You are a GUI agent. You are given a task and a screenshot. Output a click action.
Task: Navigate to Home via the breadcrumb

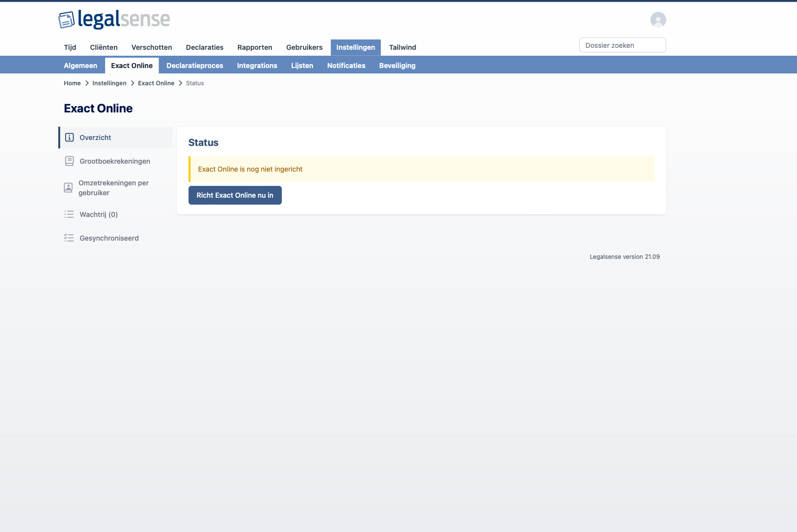(x=72, y=83)
